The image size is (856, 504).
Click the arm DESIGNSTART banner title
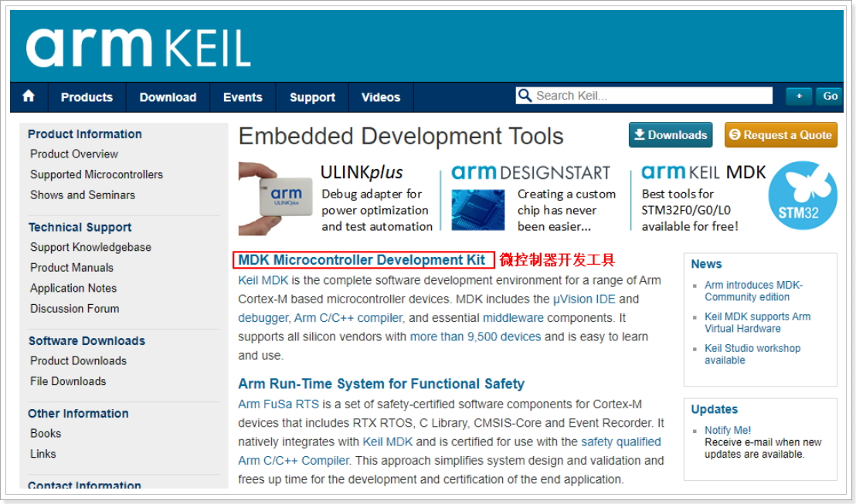pos(531,172)
